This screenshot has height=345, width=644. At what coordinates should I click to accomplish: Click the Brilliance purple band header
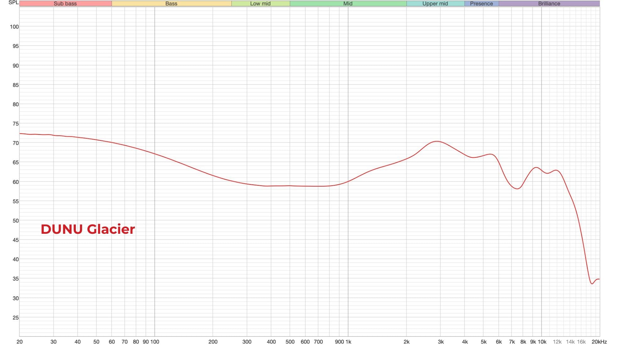[x=549, y=3]
